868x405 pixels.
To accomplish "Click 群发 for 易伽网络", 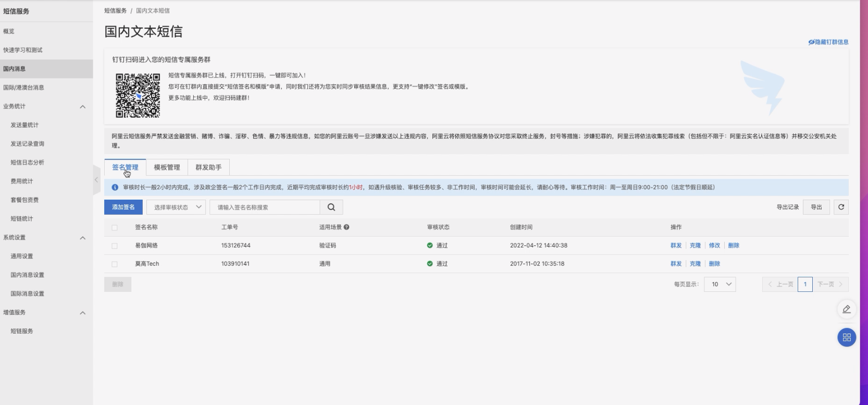I will click(x=676, y=246).
